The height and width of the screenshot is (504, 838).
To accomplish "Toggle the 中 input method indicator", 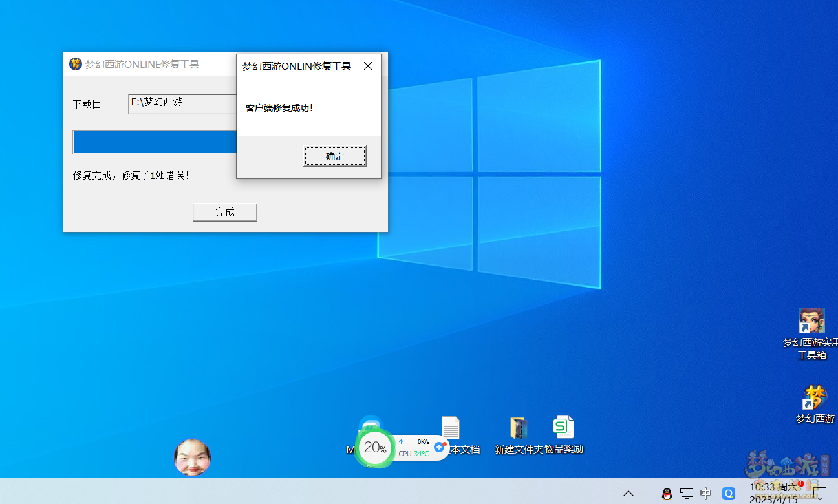I will tap(706, 494).
